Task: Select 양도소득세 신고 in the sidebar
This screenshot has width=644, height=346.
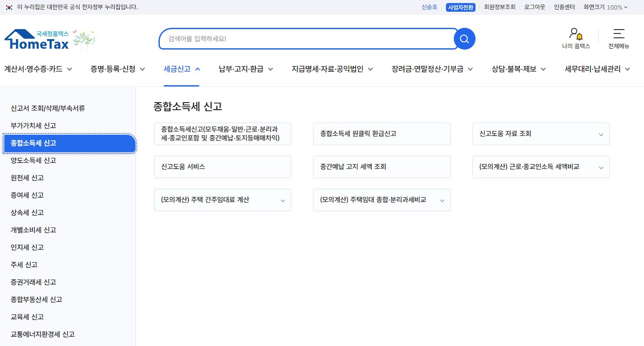Action: click(x=33, y=160)
